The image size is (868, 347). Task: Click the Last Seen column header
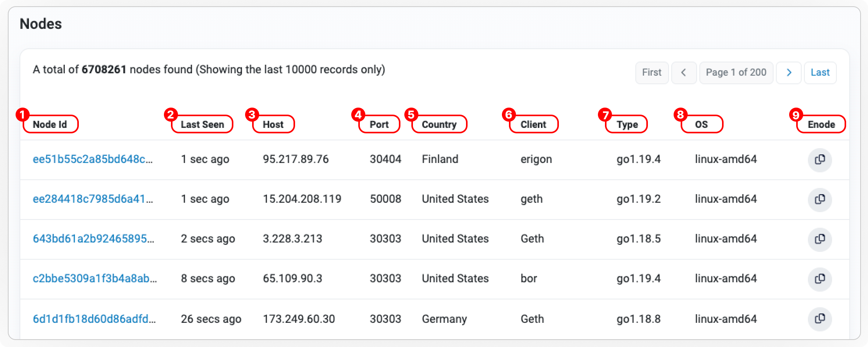(x=202, y=124)
